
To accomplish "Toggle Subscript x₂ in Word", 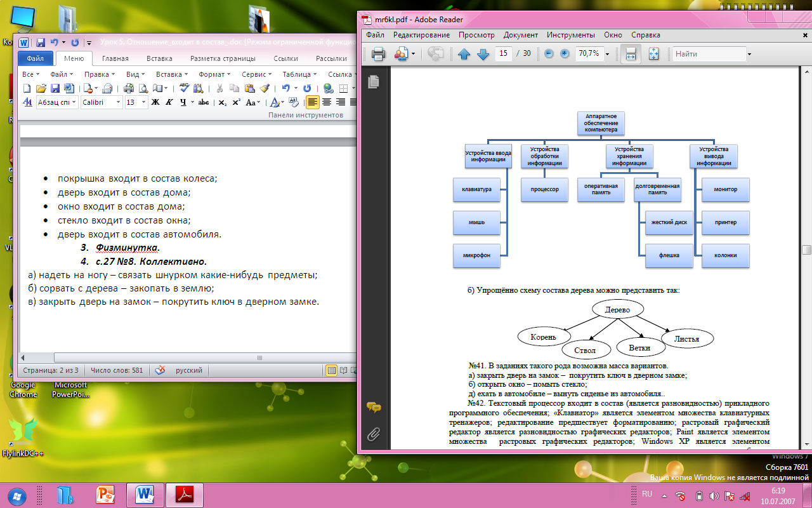I will pyautogui.click(x=222, y=102).
